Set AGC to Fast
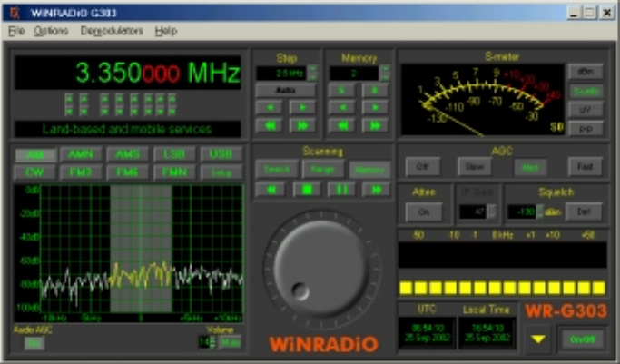Screen dimensions: 620x364 click(585, 167)
